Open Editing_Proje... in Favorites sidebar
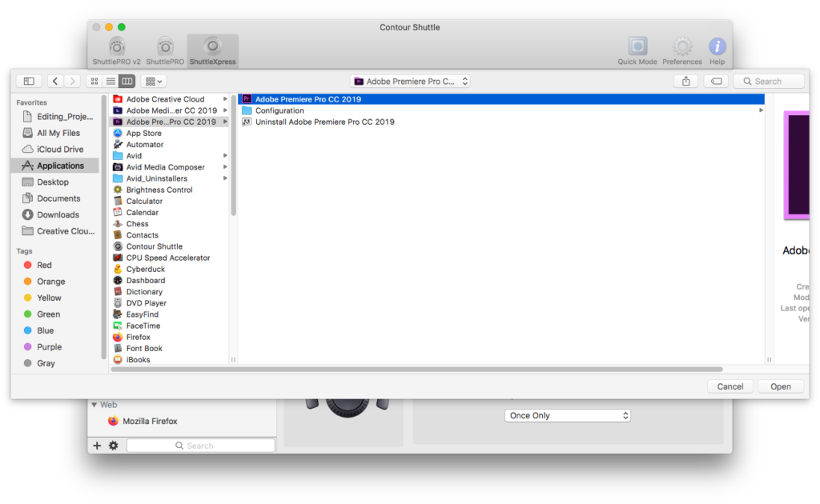 (x=57, y=117)
